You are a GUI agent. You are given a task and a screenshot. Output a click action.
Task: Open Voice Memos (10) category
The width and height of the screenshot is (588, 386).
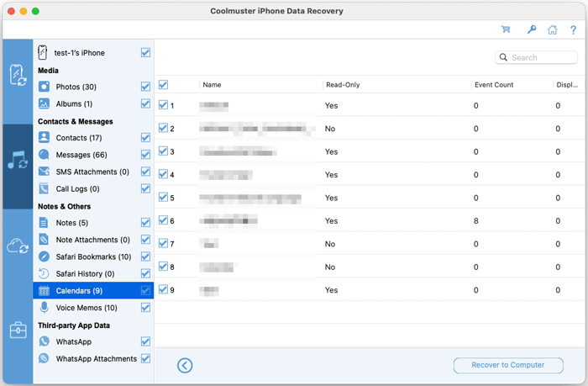[85, 308]
